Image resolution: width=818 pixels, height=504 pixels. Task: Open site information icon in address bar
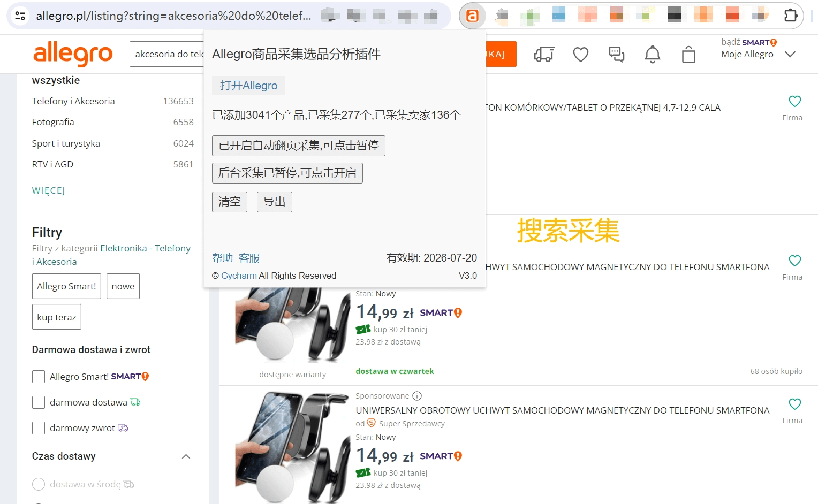pos(20,16)
